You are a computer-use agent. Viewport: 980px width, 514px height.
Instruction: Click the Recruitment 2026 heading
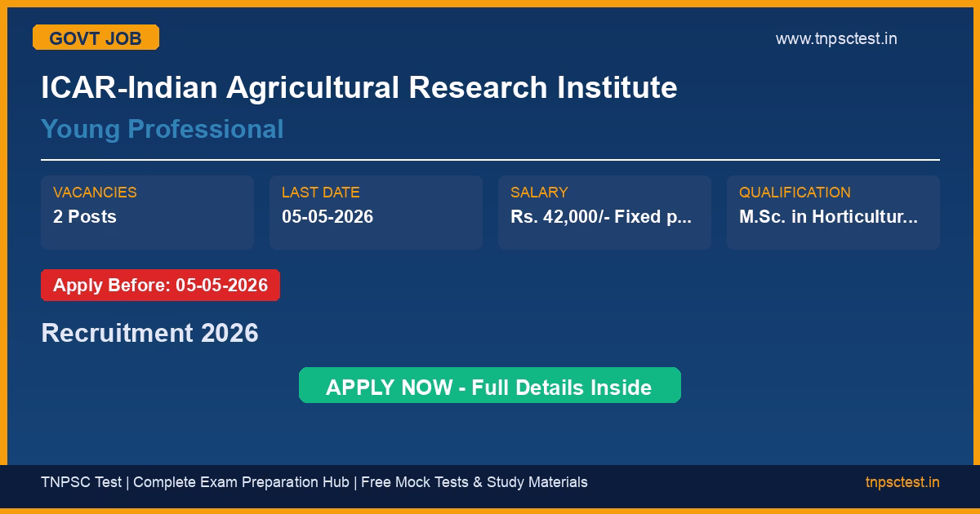[x=149, y=333]
